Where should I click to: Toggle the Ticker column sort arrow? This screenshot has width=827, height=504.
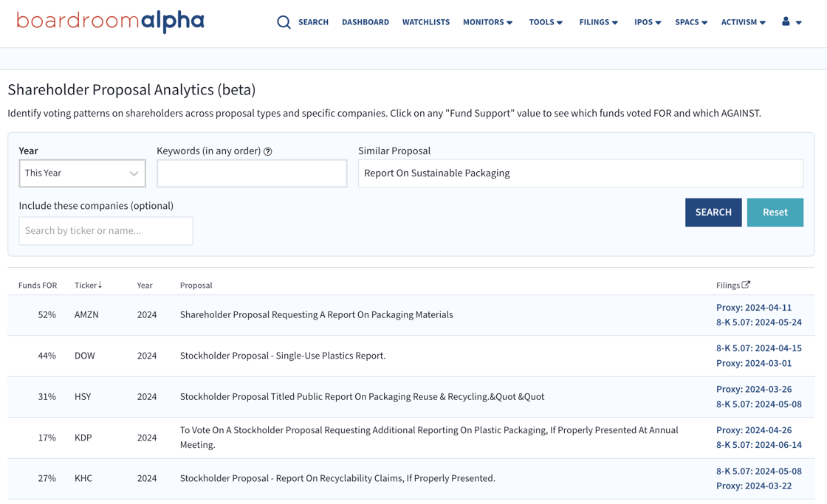[x=99, y=285]
